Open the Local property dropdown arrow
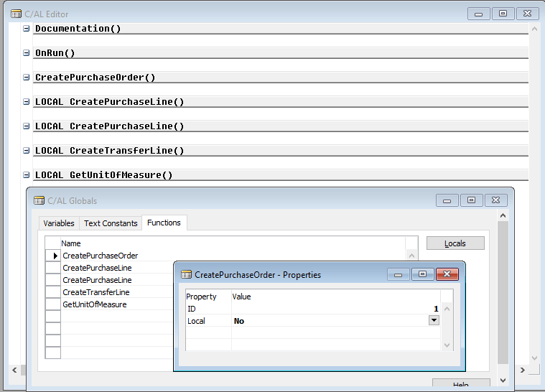The width and height of the screenshot is (545, 392). click(434, 321)
